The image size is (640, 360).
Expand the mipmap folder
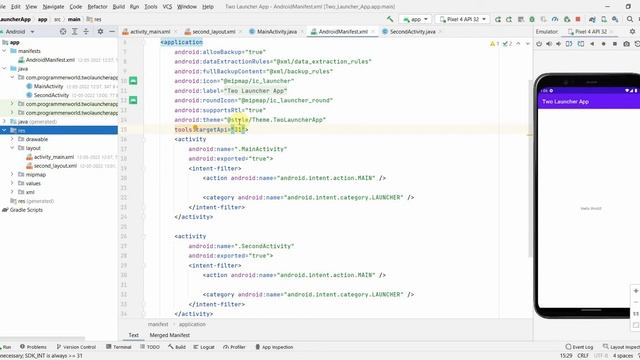[12, 174]
